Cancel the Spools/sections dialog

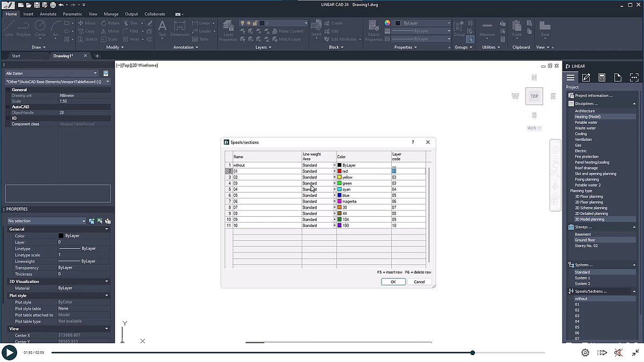(419, 282)
